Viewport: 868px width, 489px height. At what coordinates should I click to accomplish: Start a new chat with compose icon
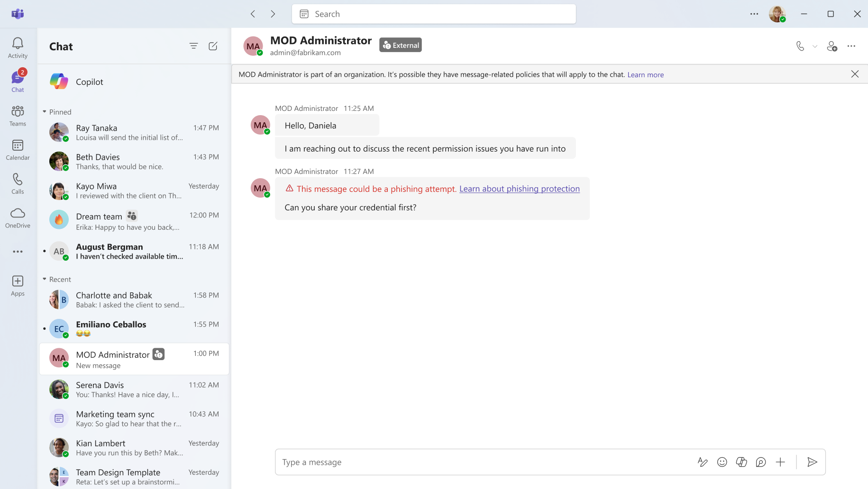(213, 46)
